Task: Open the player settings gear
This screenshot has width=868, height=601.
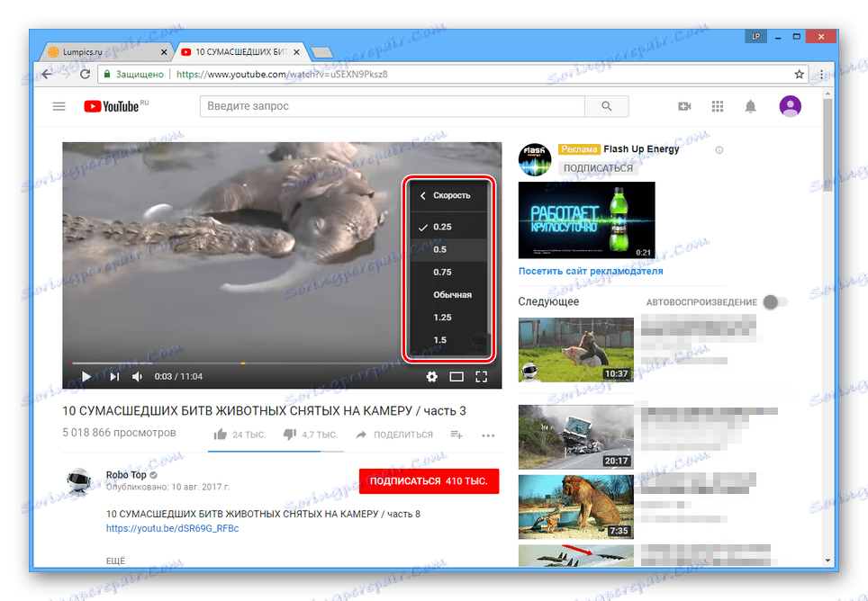Action: pyautogui.click(x=432, y=376)
